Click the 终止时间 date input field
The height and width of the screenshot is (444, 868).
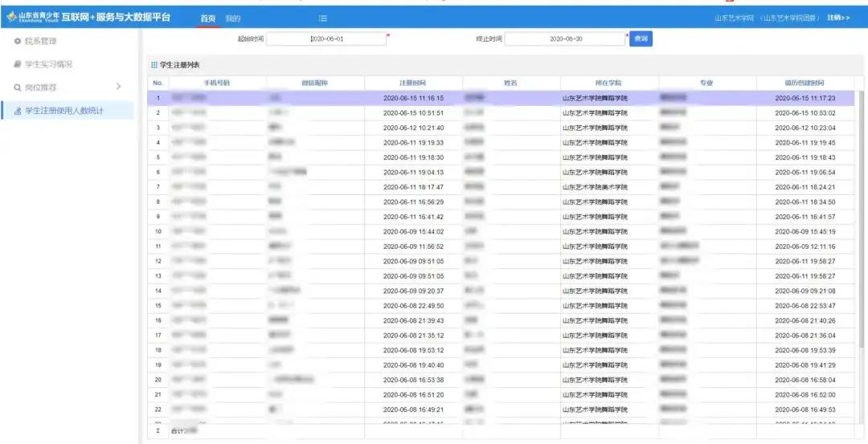pyautogui.click(x=565, y=39)
